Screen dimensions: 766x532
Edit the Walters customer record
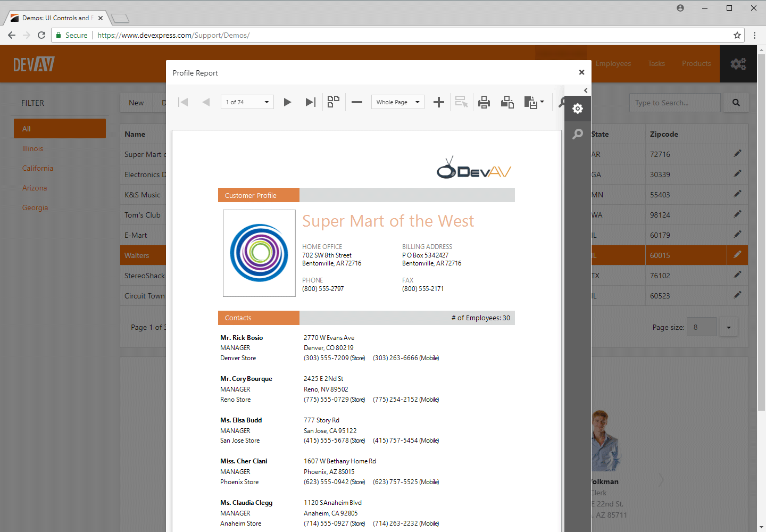(737, 255)
